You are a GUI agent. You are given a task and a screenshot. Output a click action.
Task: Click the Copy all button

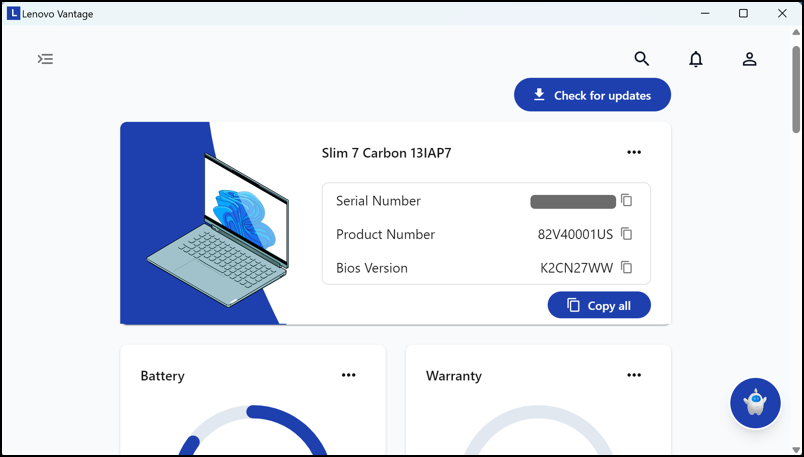click(599, 306)
